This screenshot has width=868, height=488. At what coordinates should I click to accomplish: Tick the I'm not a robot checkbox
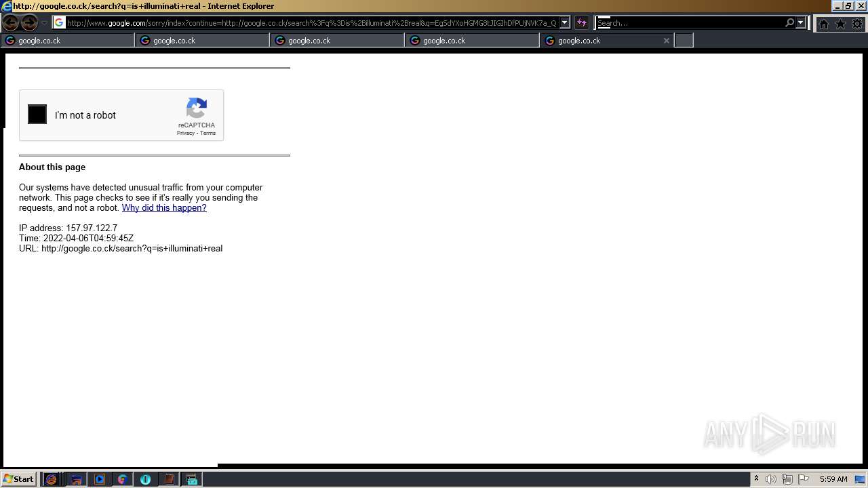(37, 115)
